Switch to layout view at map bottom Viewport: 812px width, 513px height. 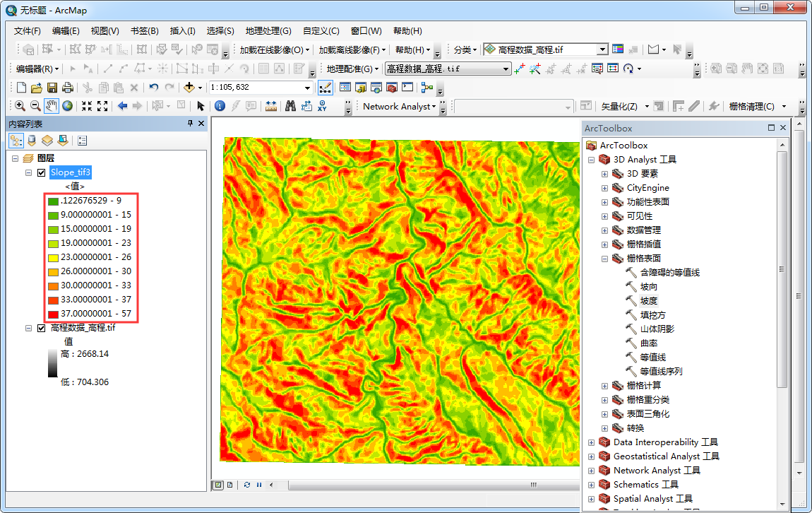(230, 485)
